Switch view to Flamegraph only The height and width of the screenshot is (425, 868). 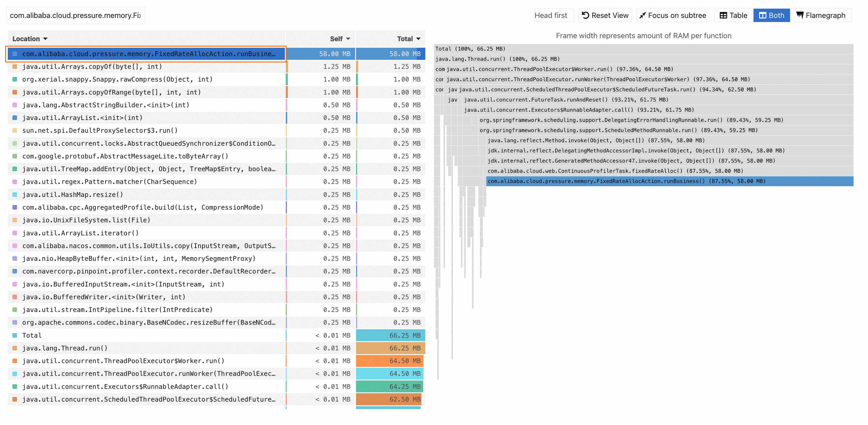point(821,15)
